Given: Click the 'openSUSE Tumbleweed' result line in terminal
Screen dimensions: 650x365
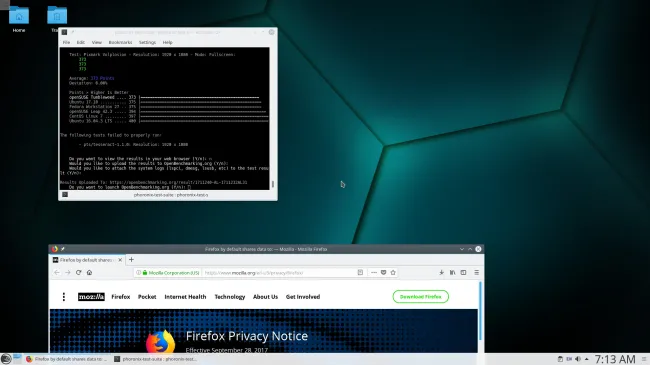Looking at the screenshot, I should tap(164, 97).
